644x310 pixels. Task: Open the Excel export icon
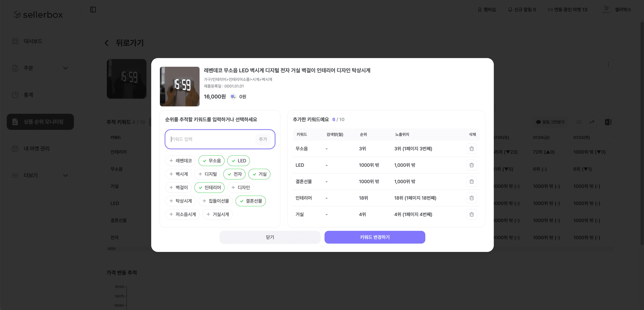click(x=608, y=122)
